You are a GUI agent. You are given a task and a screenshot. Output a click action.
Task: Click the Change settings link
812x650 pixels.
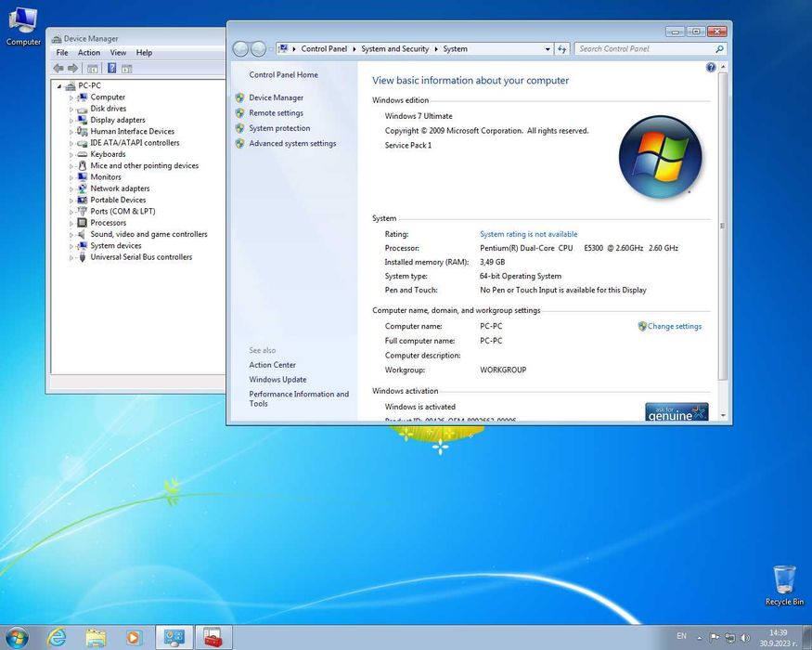coord(674,327)
